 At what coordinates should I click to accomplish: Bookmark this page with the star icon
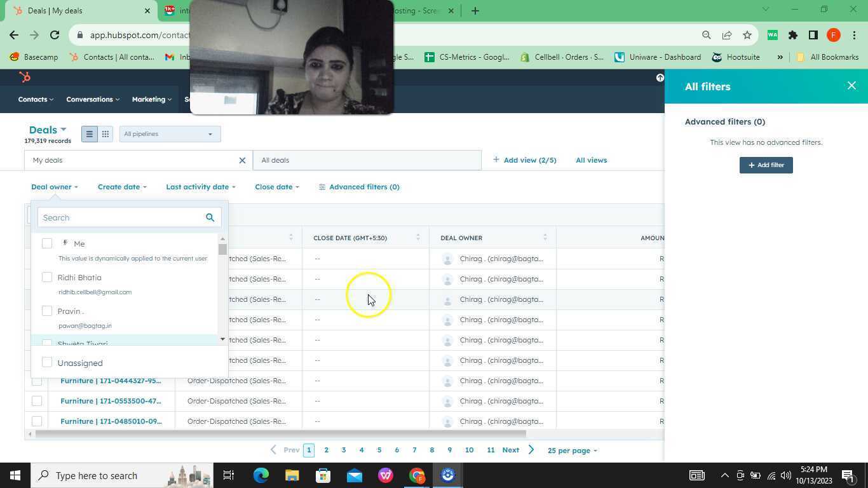[x=747, y=35]
